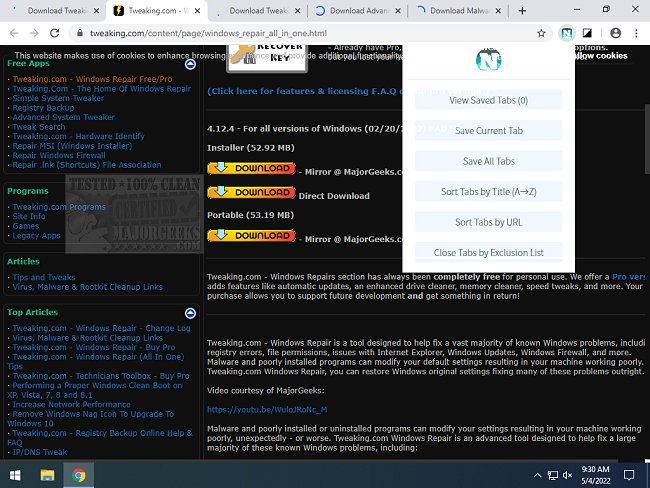Image resolution: width=650 pixels, height=488 pixels.
Task: Close the Download Malware tab
Action: pos(498,11)
